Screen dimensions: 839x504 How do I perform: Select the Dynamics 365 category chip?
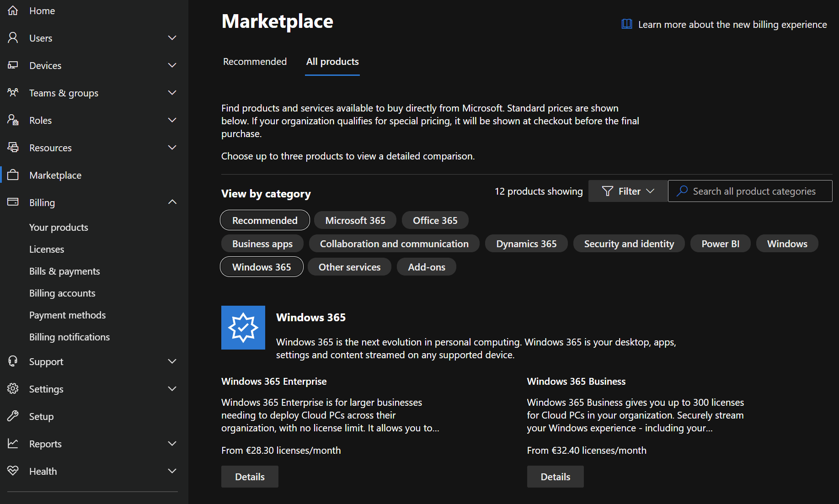click(x=526, y=244)
